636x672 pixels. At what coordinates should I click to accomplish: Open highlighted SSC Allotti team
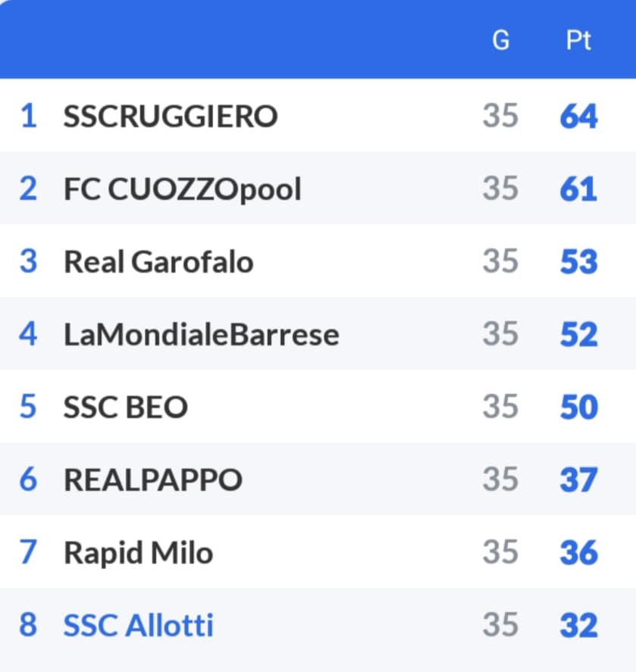pos(139,626)
